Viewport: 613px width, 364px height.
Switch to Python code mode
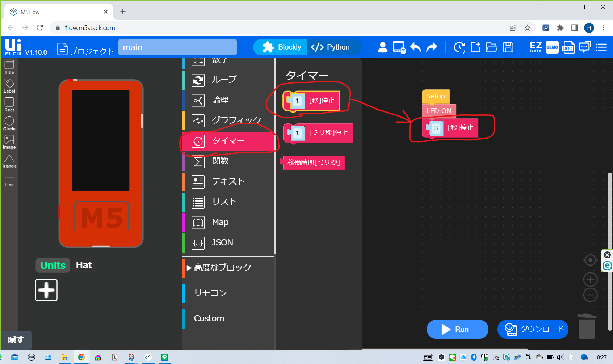[334, 47]
